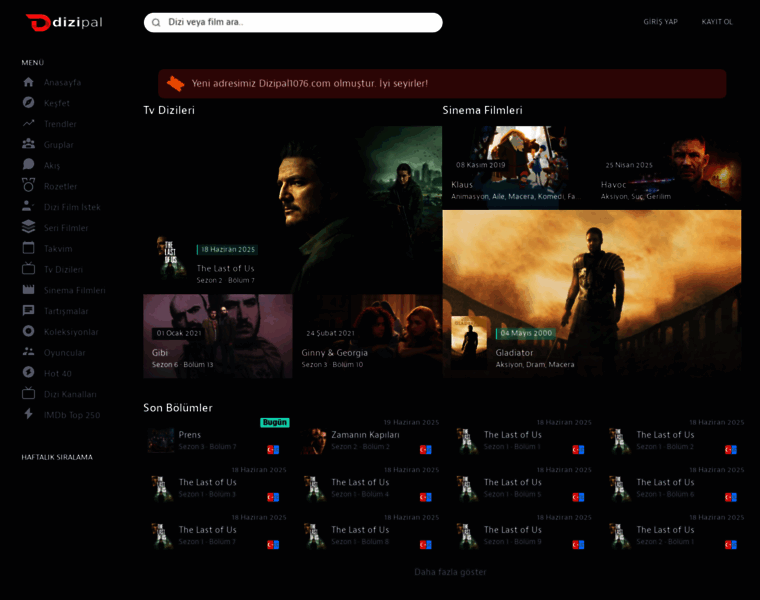This screenshot has width=760, height=600.
Task: Open Hot 40 menu item
Action: (x=58, y=374)
